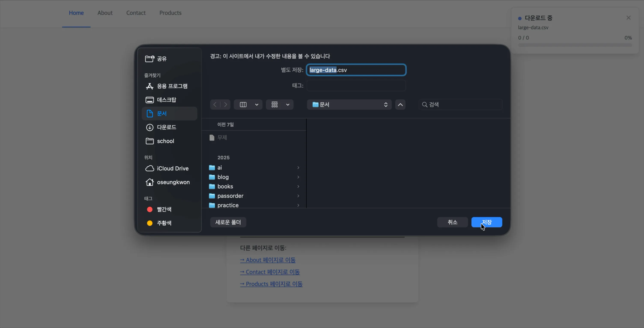The width and height of the screenshot is (644, 328).
Task: Open grouping options dropdown arrow
Action: 288,104
